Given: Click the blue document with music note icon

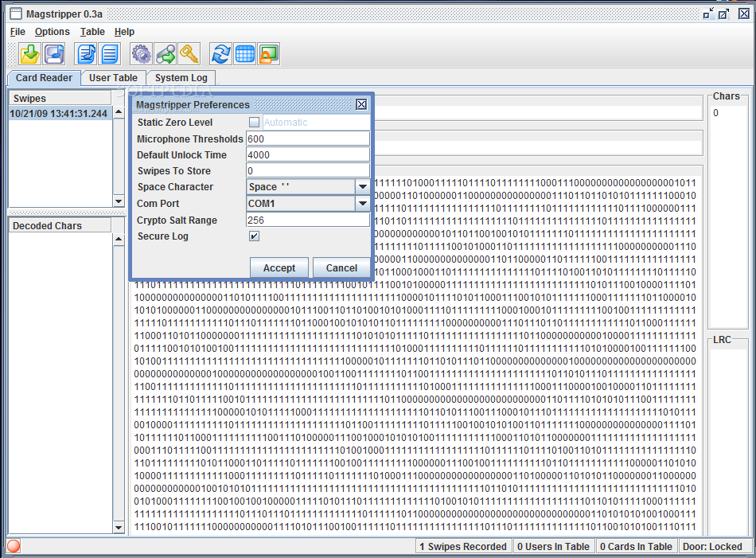Looking at the screenshot, I should [86, 53].
